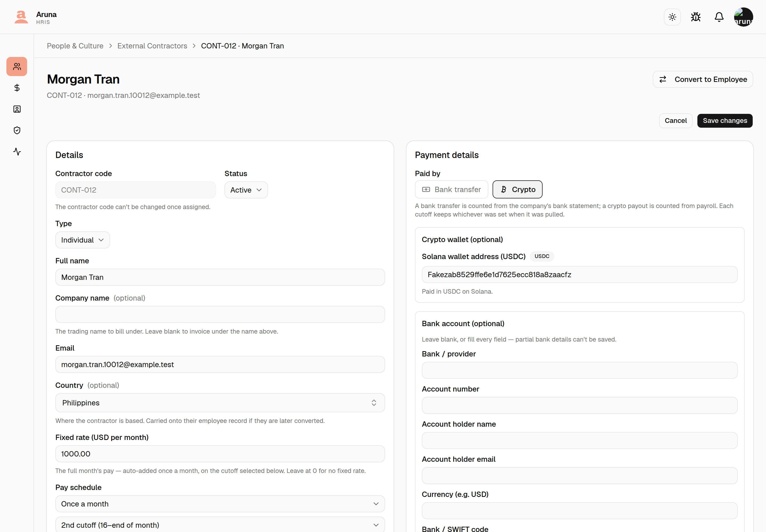Image resolution: width=766 pixels, height=532 pixels.
Task: Open the shield compliance sidebar icon
Action: click(17, 130)
